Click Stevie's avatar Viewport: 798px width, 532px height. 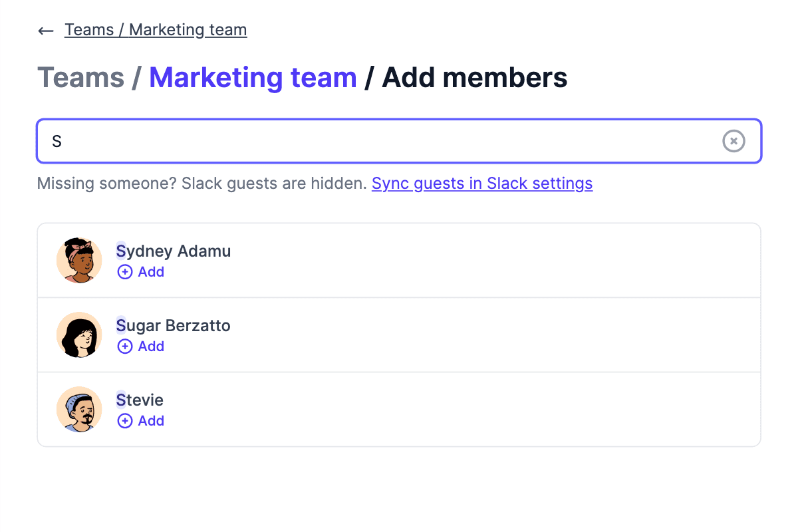click(x=79, y=410)
